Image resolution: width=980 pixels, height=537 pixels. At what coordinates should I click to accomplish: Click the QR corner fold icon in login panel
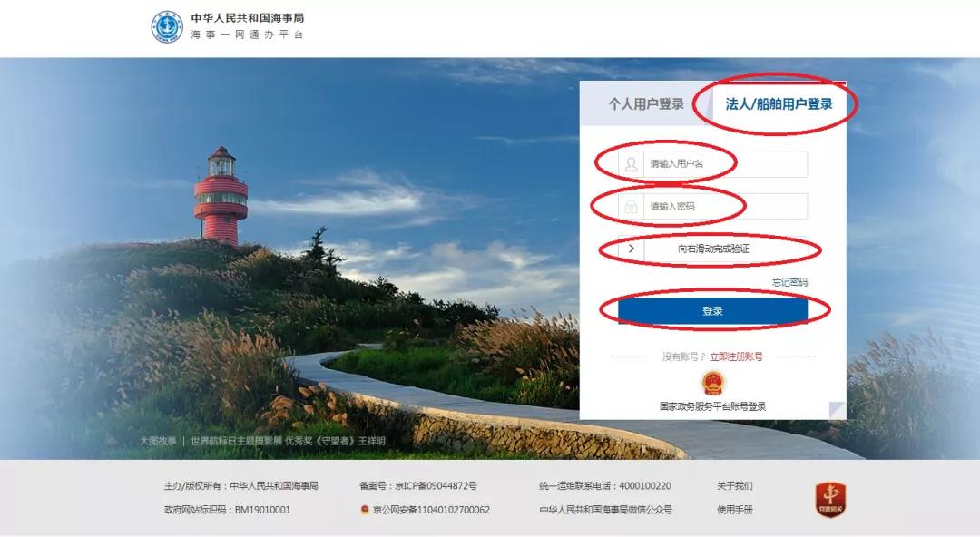(837, 410)
